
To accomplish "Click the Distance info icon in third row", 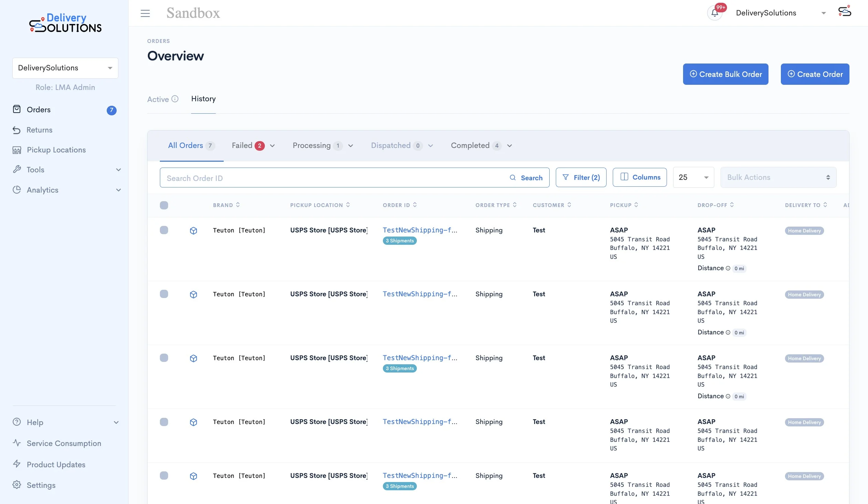I will (x=728, y=396).
